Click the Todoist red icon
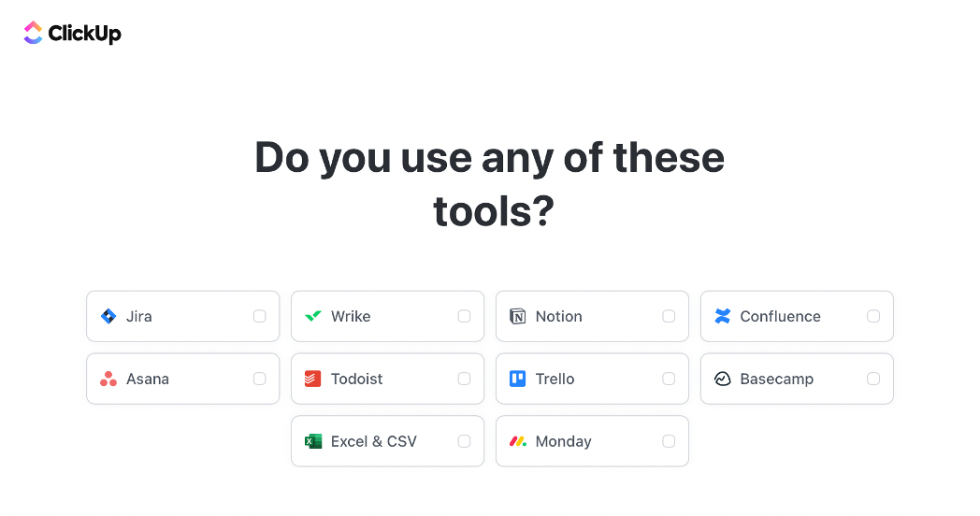The image size is (980, 516). click(x=313, y=379)
